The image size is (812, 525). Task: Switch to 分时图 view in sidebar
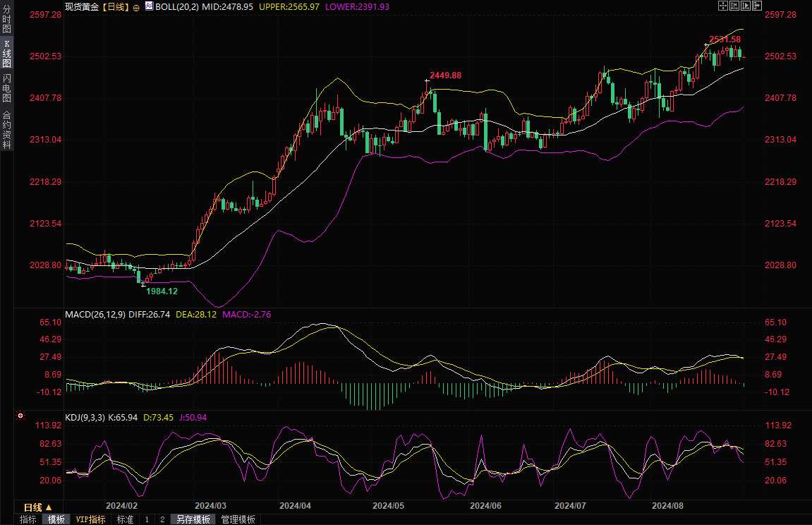pyautogui.click(x=6, y=19)
